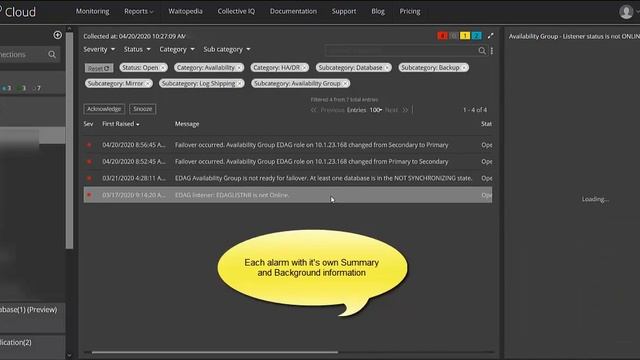Image resolution: width=640 pixels, height=360 pixels.
Task: Open the Entries 100 page-size dropdown
Action: [376, 110]
